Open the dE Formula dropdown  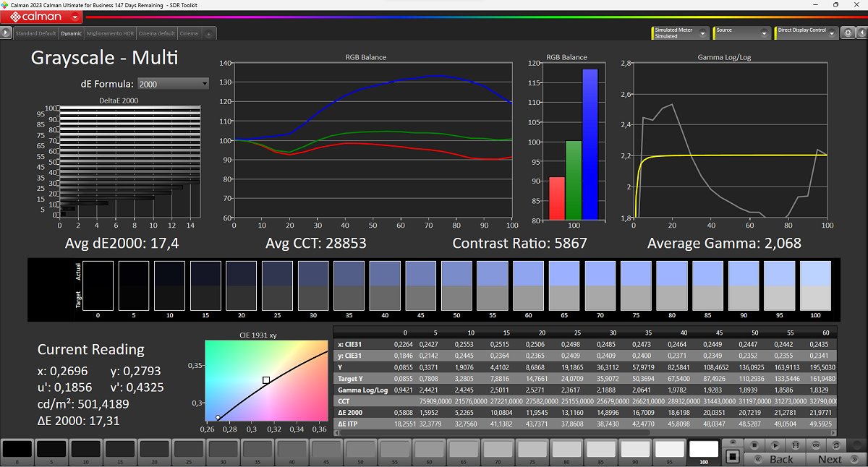173,84
